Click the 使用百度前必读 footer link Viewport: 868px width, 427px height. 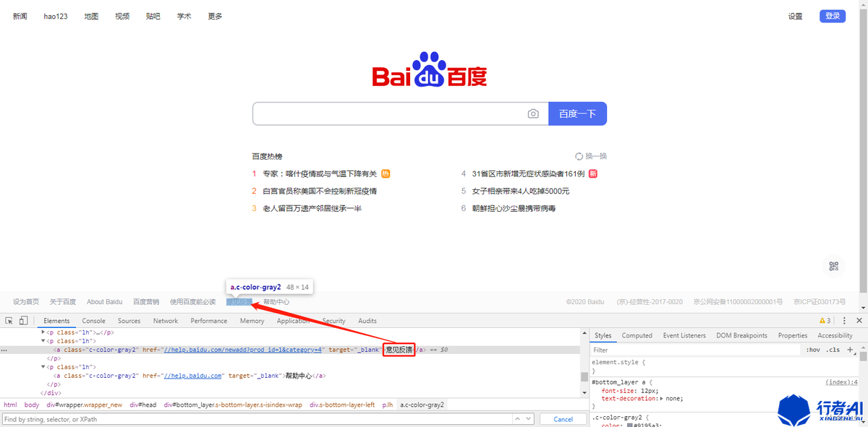pos(192,302)
